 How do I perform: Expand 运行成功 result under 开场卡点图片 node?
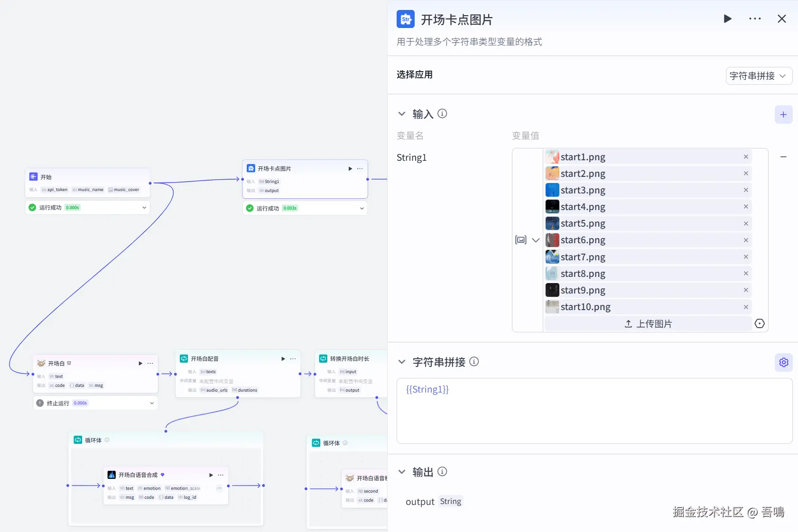point(362,208)
